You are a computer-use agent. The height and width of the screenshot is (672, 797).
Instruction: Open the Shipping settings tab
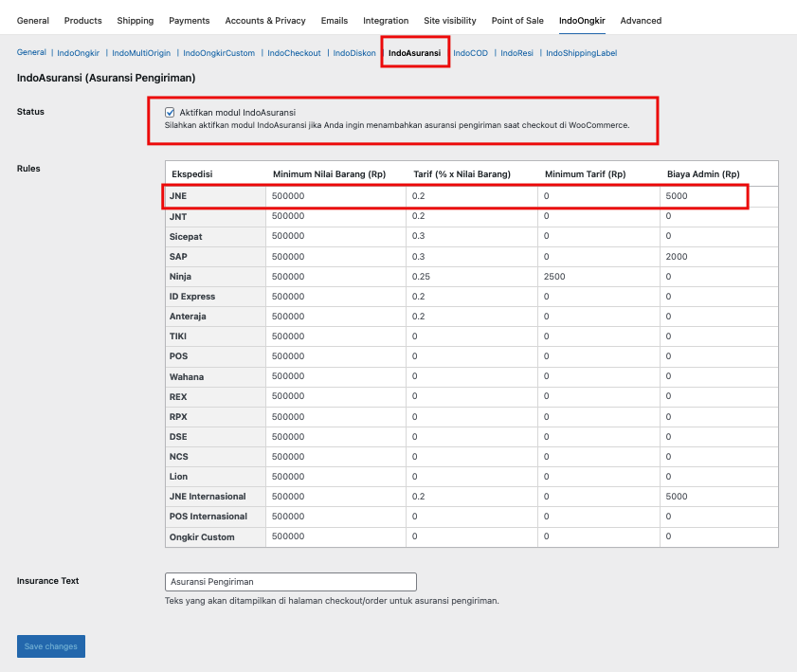(135, 21)
